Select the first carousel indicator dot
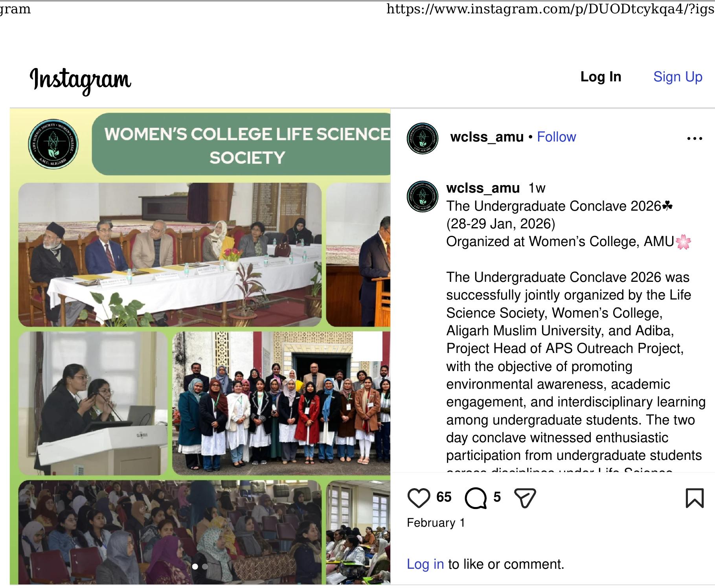 [195, 566]
